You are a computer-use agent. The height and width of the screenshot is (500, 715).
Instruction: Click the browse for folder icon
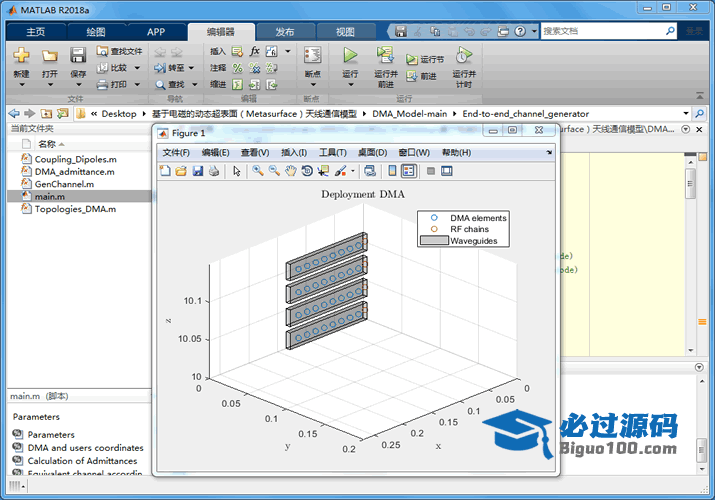62,113
